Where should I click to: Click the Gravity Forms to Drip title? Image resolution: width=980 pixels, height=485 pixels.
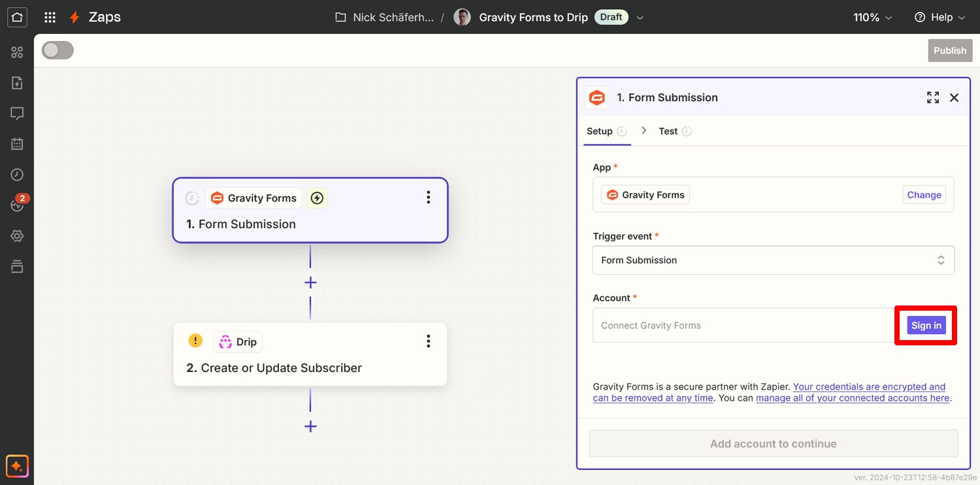coord(533,18)
